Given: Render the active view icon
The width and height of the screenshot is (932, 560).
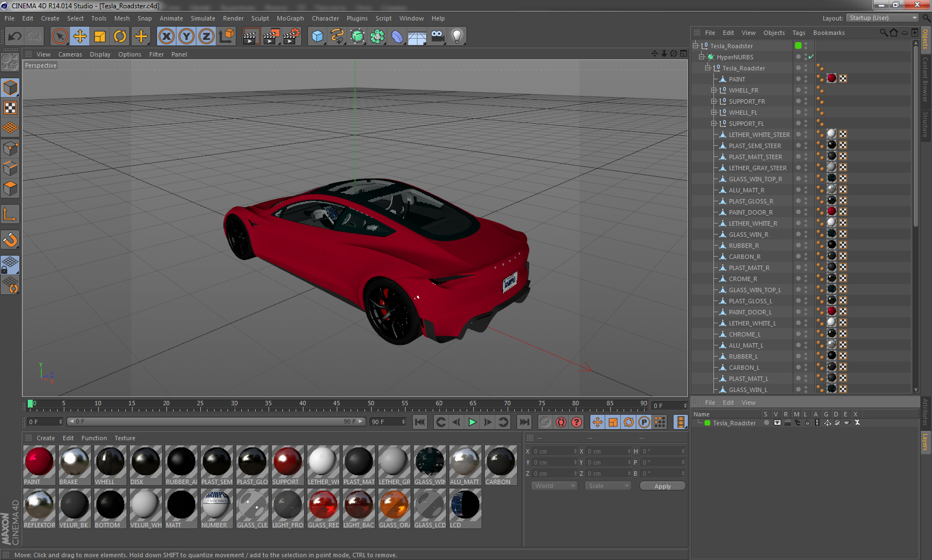Looking at the screenshot, I should [251, 37].
